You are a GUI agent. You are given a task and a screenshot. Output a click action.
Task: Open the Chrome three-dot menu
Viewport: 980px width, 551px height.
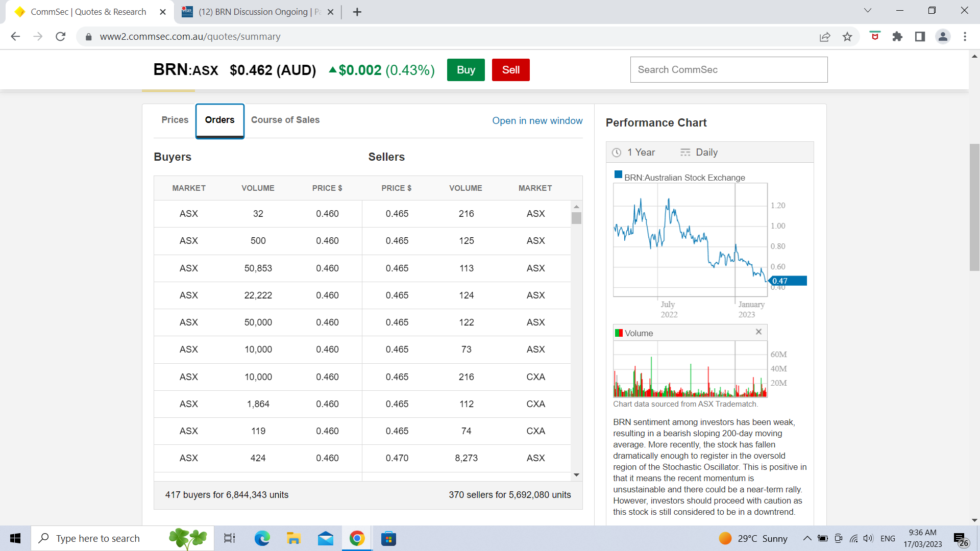pos(965,37)
